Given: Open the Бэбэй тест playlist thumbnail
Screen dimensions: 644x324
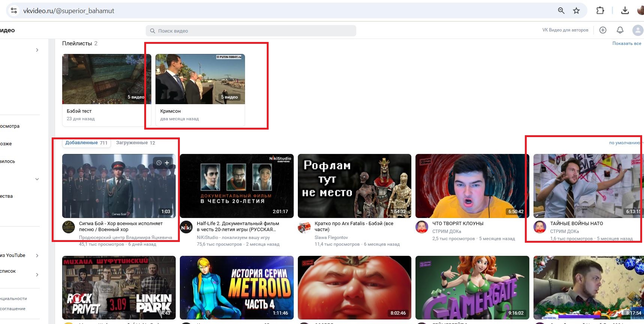Looking at the screenshot, I should [x=107, y=79].
